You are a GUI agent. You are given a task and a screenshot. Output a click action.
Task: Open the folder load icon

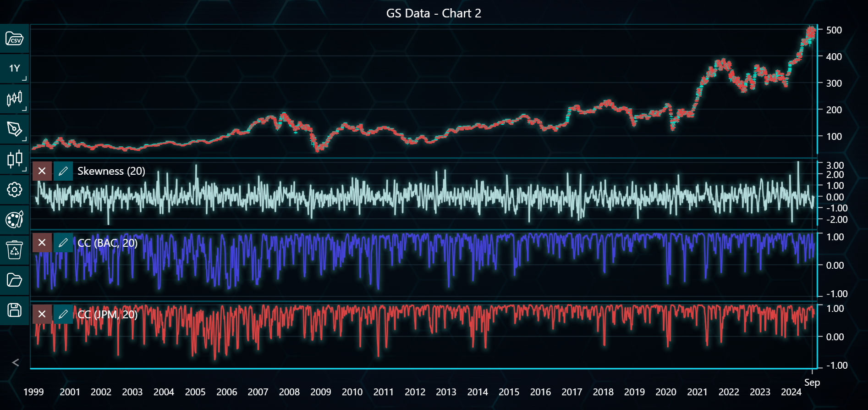(14, 280)
